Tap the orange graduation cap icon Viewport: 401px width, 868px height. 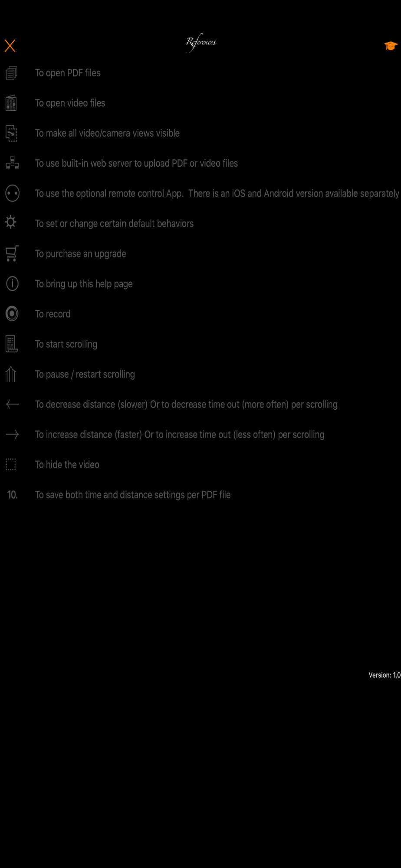391,46
